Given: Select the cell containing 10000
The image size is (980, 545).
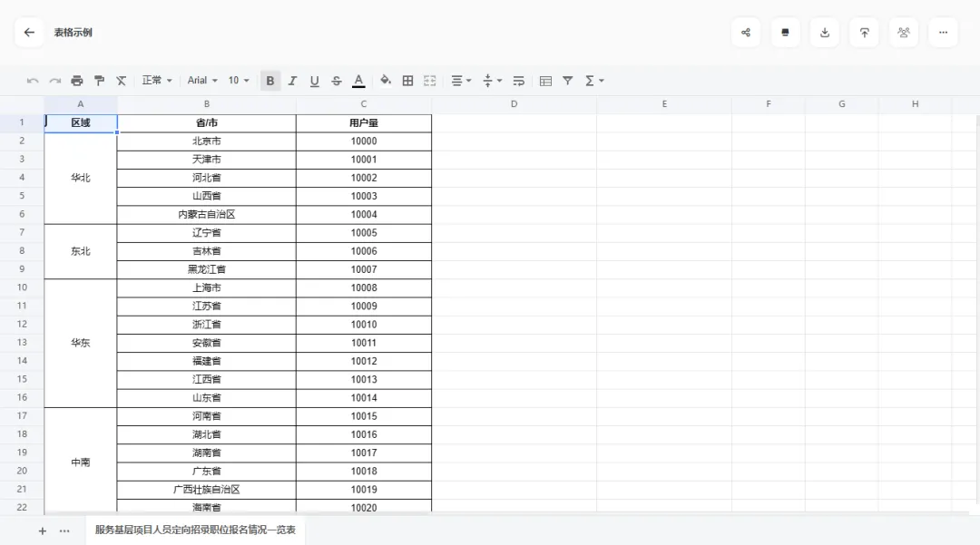Looking at the screenshot, I should (x=364, y=141).
